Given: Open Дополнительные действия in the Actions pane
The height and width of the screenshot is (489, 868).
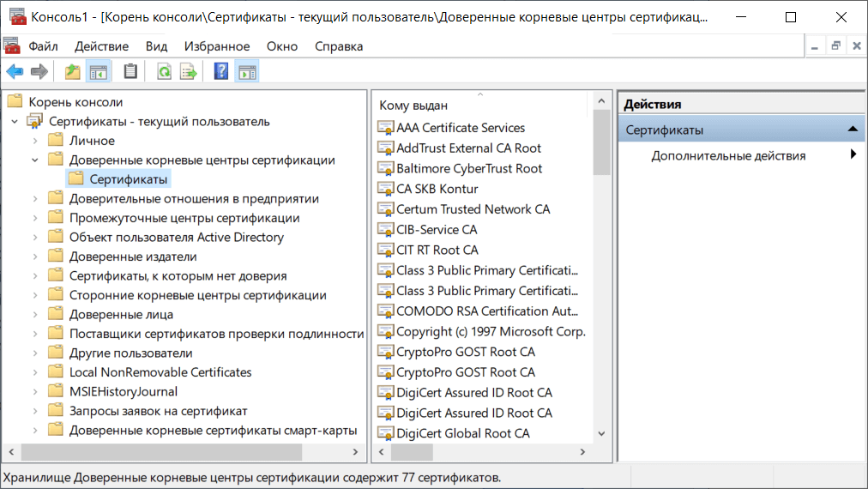Looking at the screenshot, I should (x=728, y=156).
